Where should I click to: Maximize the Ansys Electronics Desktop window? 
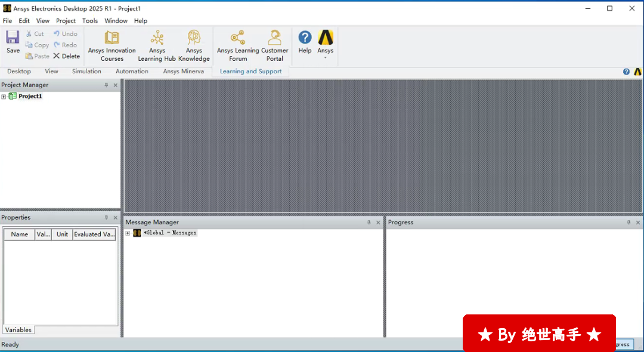pos(609,8)
